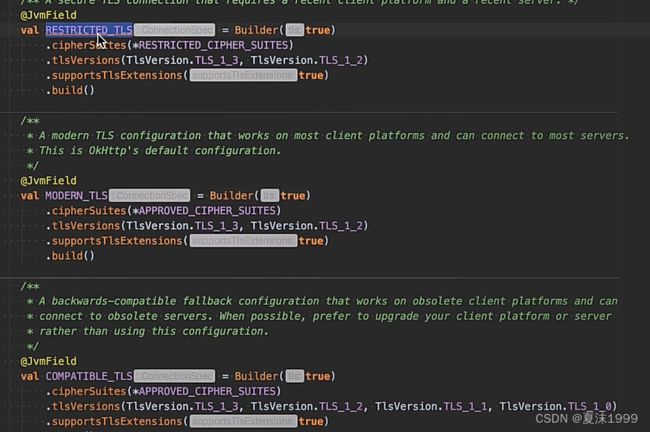Click tlsVersions in the MODERN_TLS block

[86, 226]
